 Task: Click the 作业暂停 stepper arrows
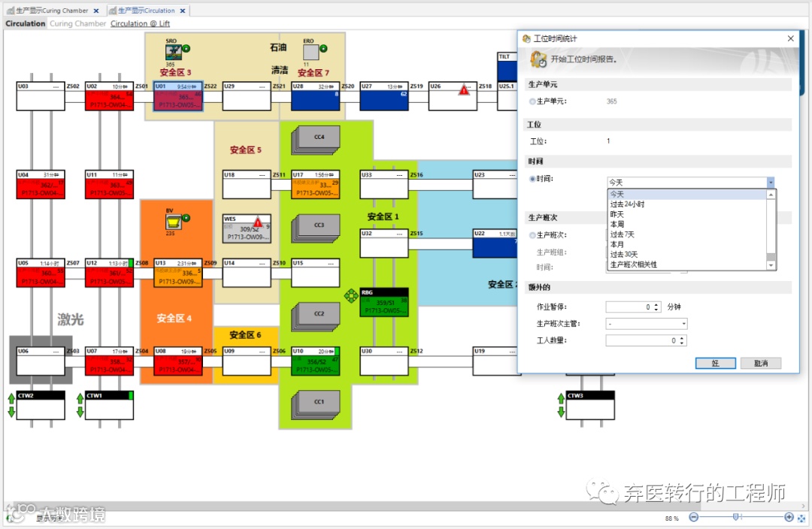656,307
